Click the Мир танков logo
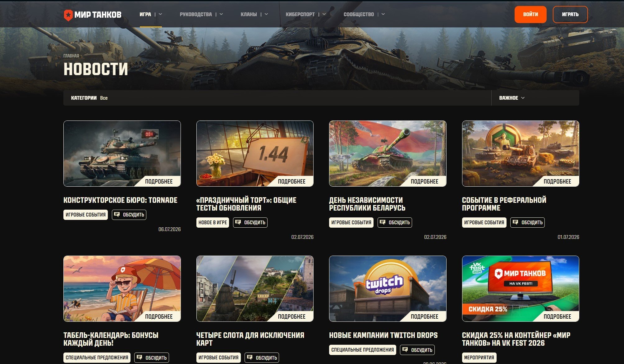624x364 pixels. pyautogui.click(x=93, y=15)
